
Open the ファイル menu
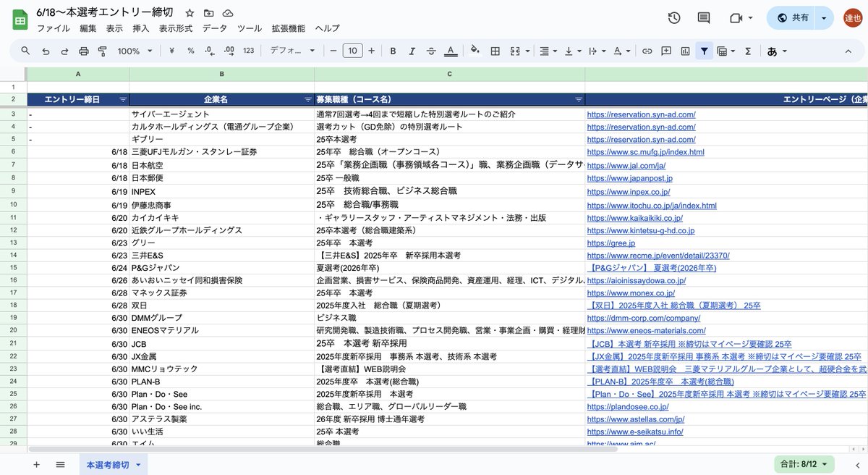[54, 28]
